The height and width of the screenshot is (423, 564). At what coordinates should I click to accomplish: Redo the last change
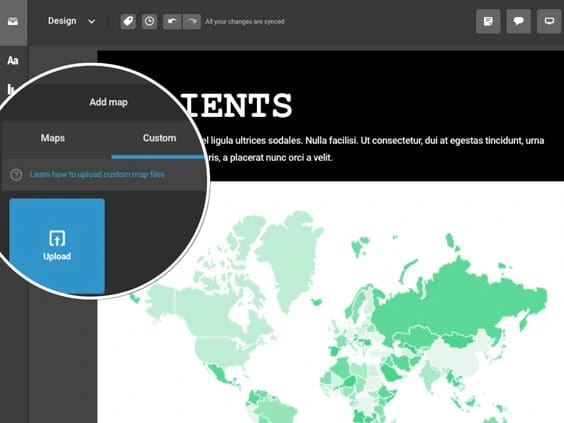(x=192, y=22)
